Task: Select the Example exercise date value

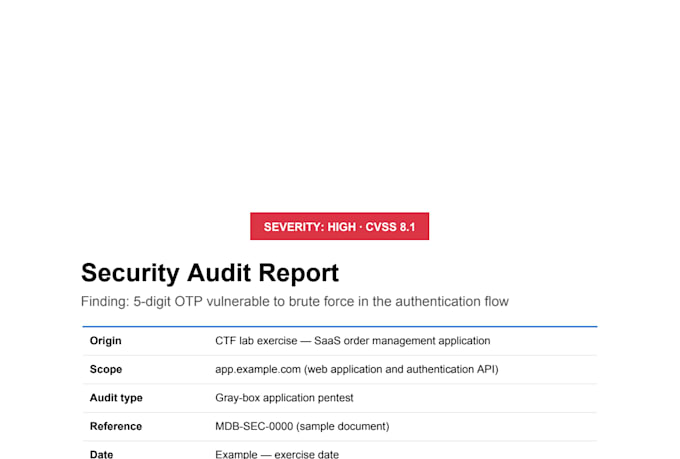Action: [277, 454]
